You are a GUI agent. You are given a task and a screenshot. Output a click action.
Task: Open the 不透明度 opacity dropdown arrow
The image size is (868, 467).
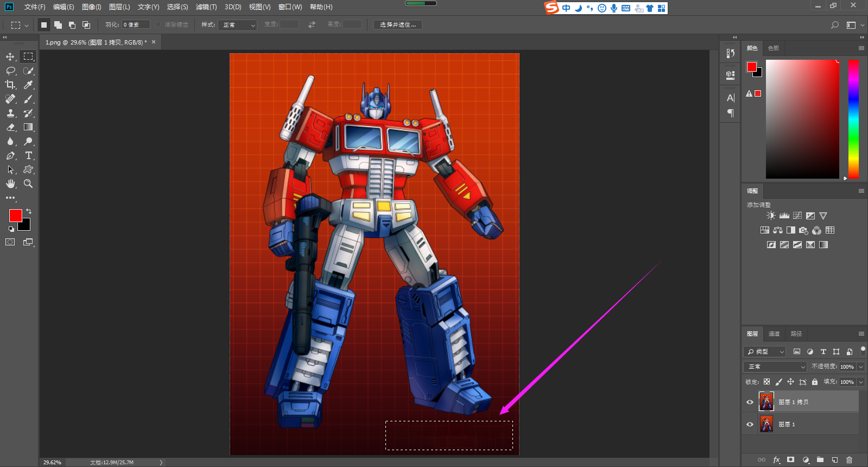click(861, 367)
